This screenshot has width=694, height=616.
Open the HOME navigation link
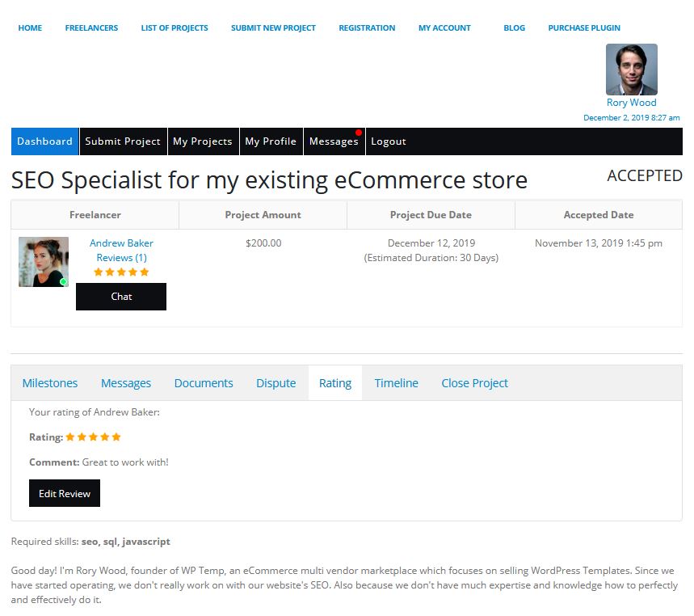(x=30, y=28)
